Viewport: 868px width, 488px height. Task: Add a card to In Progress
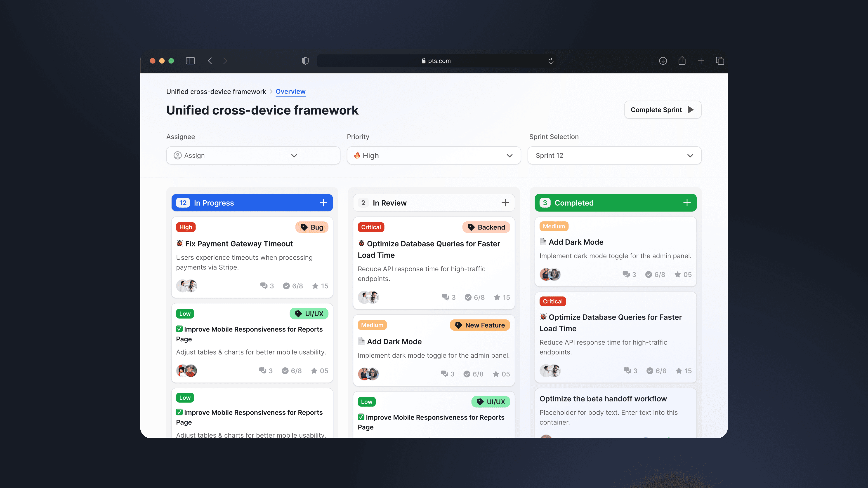(323, 203)
